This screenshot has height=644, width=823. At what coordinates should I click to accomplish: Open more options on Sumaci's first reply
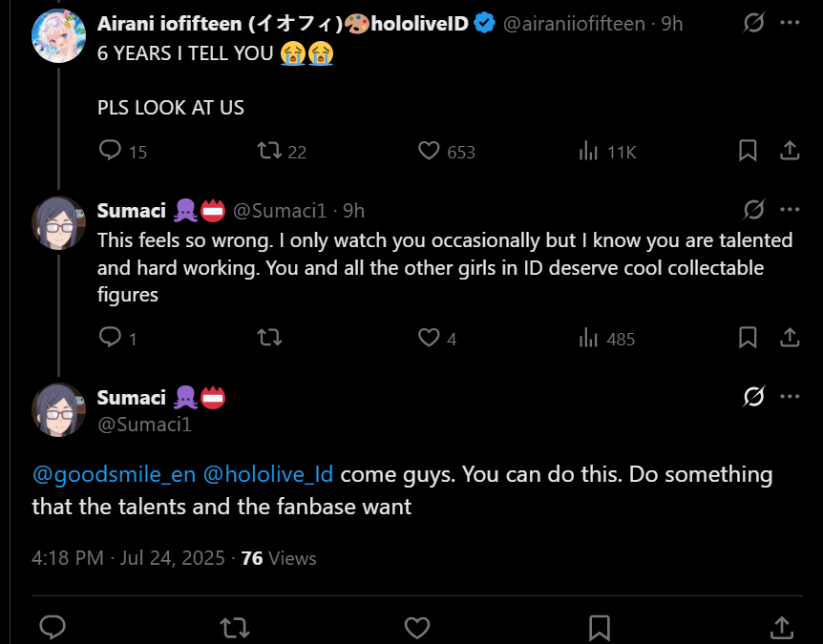click(x=790, y=210)
